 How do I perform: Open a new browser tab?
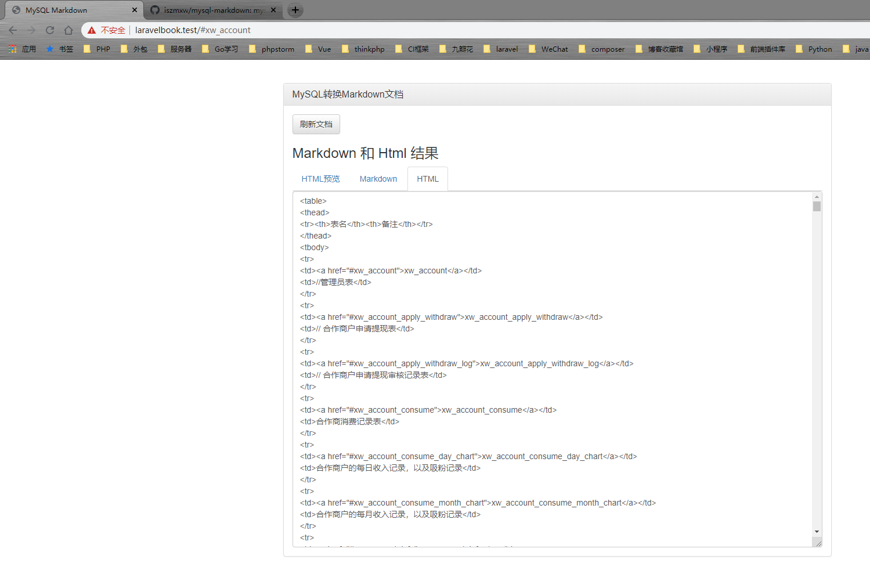point(295,10)
